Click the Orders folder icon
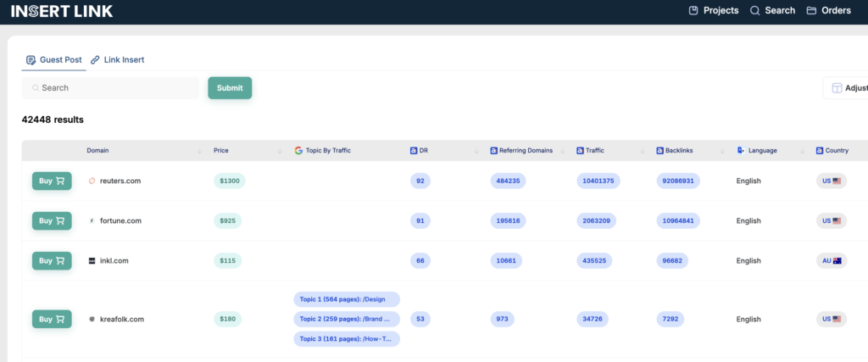The width and height of the screenshot is (868, 362). click(811, 10)
